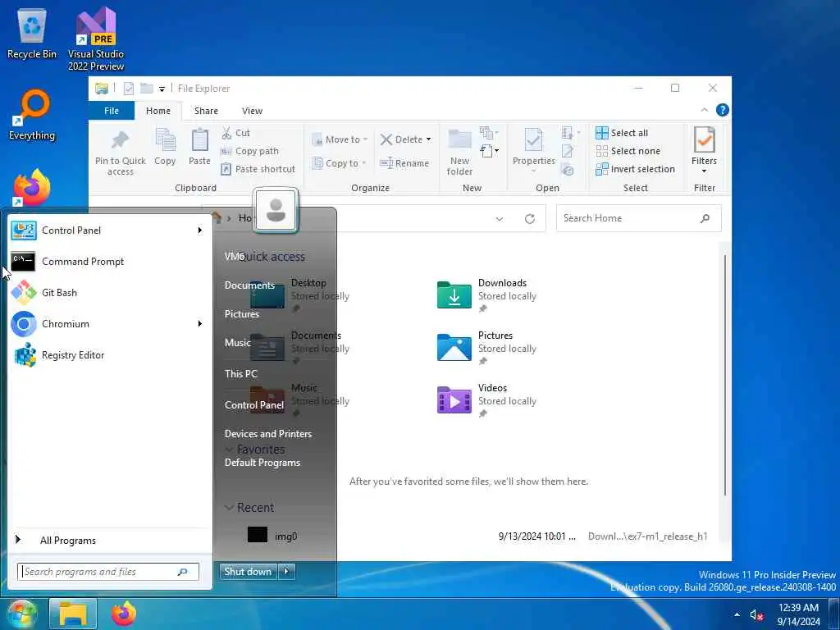This screenshot has height=630, width=840.
Task: Click the refresh icon beside address bar
Action: (x=530, y=218)
